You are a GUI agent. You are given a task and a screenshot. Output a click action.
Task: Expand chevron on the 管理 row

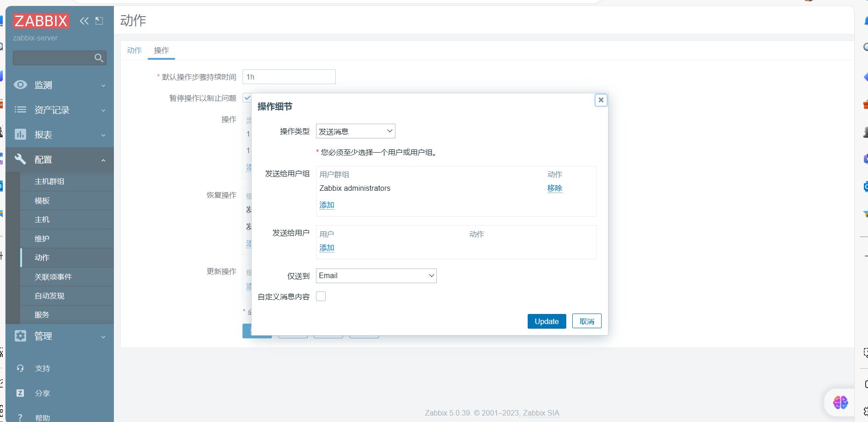(103, 337)
